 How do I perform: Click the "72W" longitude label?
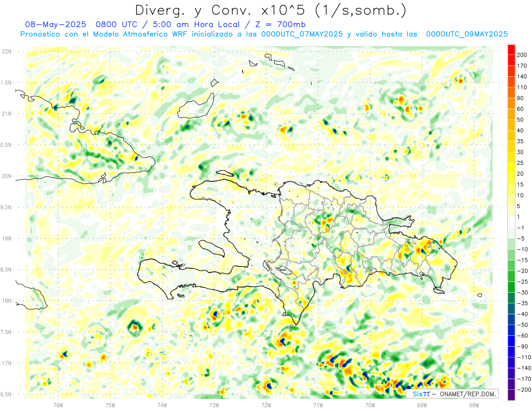[266, 405]
